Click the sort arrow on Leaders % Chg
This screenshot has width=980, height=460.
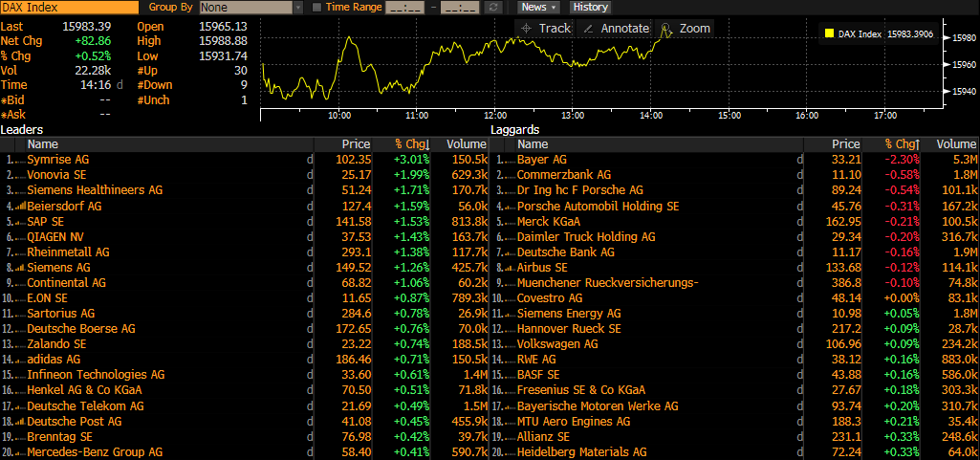coord(427,144)
